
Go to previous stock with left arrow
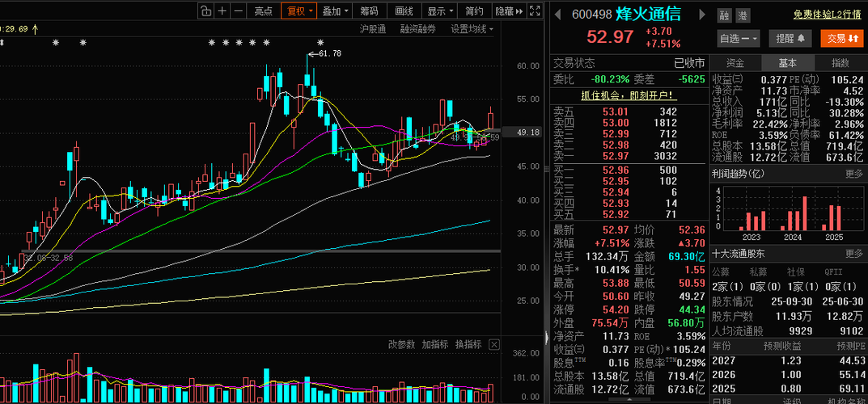coord(558,15)
